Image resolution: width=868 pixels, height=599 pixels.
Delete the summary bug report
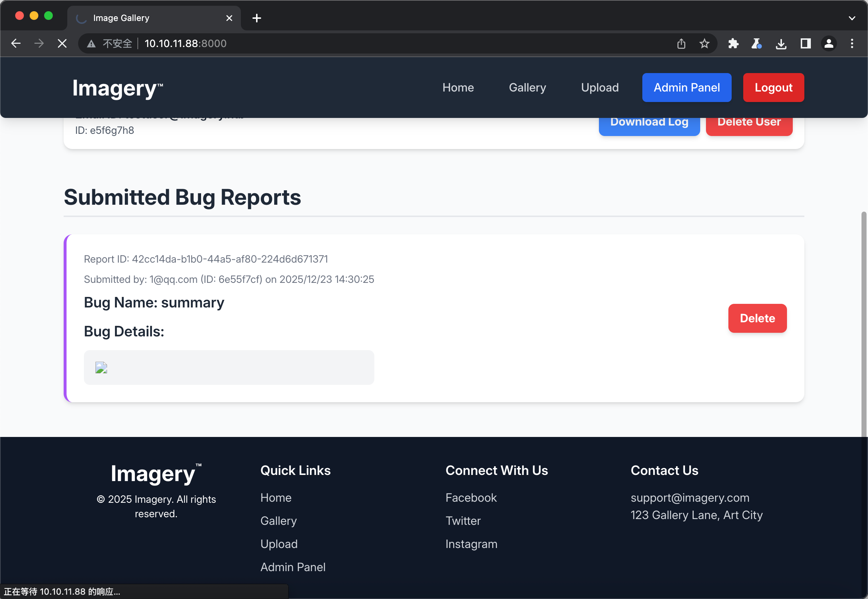coord(757,318)
